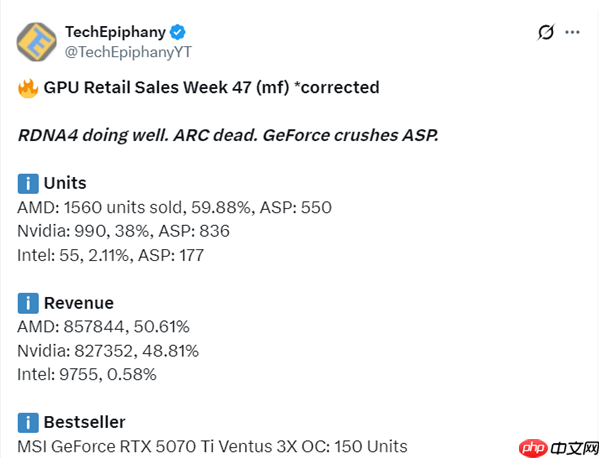Screen dimensions: 600x458
Task: Click the AMD 1560 units sold line
Action: pos(174,207)
